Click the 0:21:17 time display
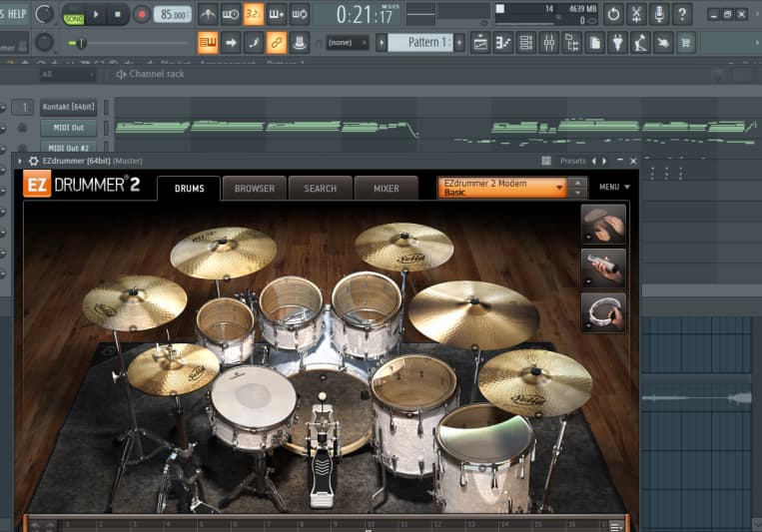 (x=365, y=15)
